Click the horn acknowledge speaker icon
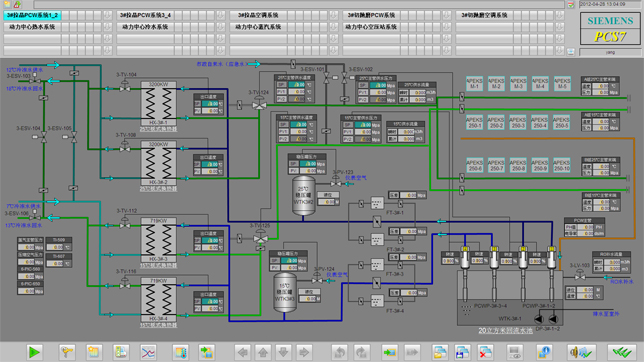Viewport: 644px width, 362px height. coord(581,352)
